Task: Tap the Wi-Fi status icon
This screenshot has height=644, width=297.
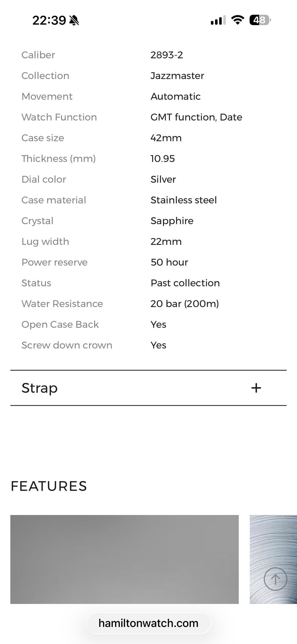Action: click(x=238, y=20)
